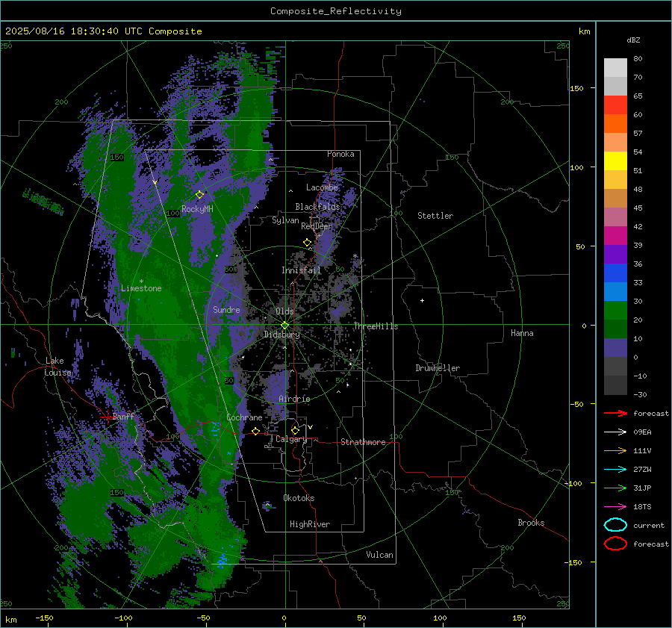Click the Cochrane city label
Screen dimensions: 672x628
pyautogui.click(x=244, y=417)
